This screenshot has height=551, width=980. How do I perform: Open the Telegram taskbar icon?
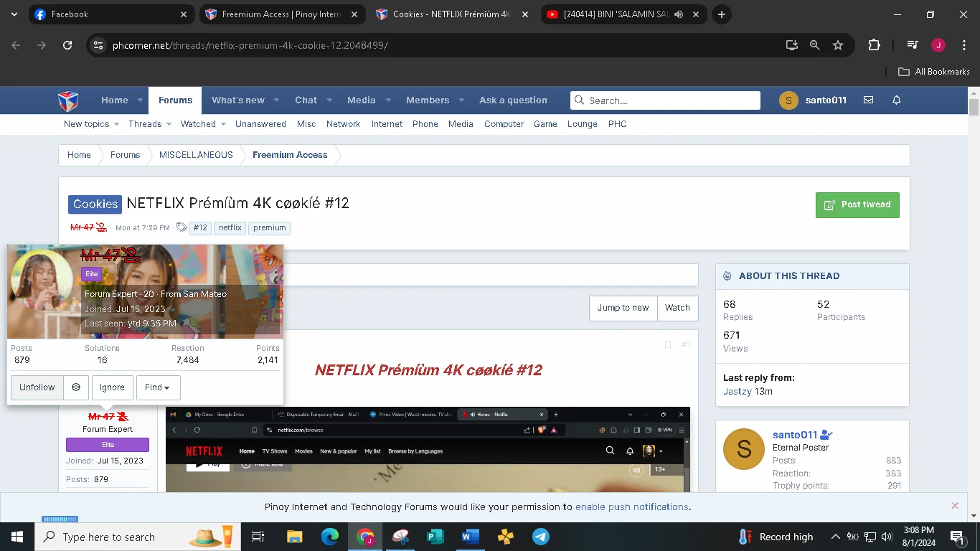(x=541, y=537)
